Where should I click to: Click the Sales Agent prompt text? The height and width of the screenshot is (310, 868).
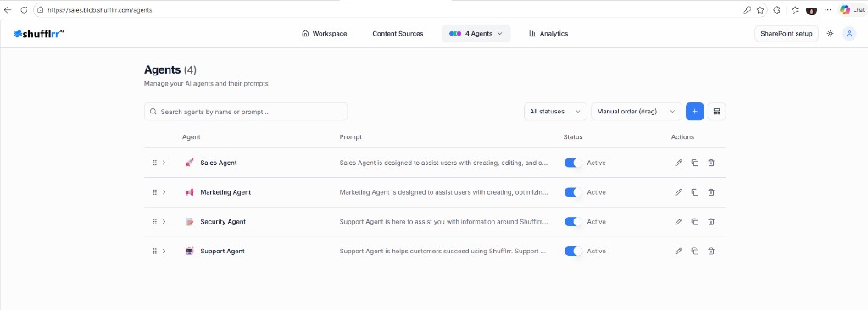click(444, 163)
